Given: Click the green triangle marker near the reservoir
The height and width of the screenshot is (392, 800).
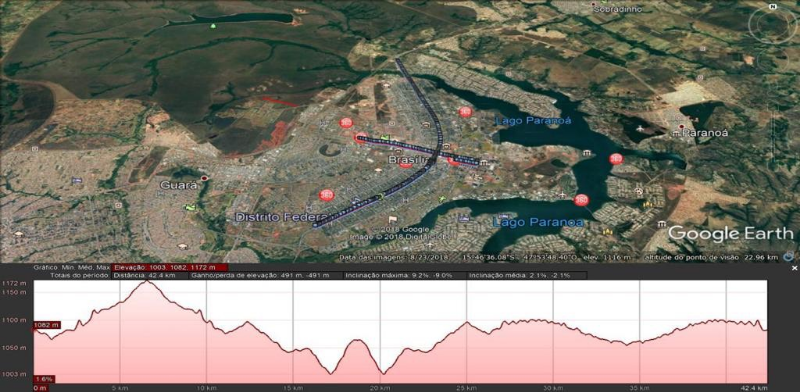Looking at the screenshot, I should tap(213, 26).
